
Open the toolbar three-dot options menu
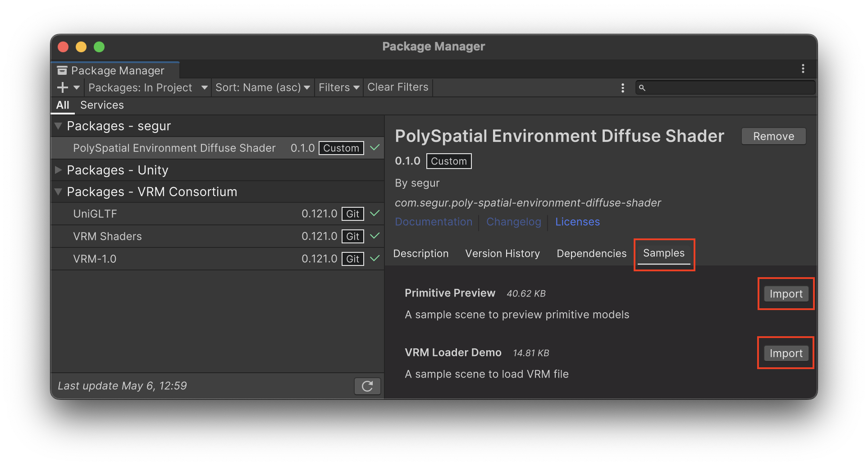tap(623, 88)
